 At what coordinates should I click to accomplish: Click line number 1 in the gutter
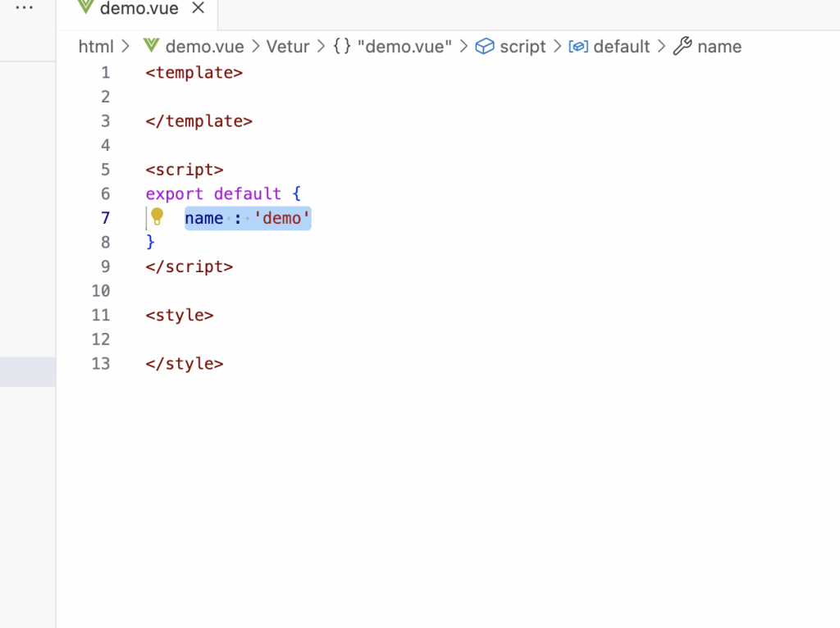click(x=105, y=72)
